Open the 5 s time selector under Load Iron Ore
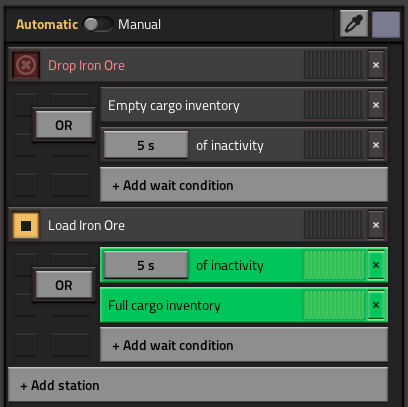Viewport: 408px width, 407px height. 146,265
